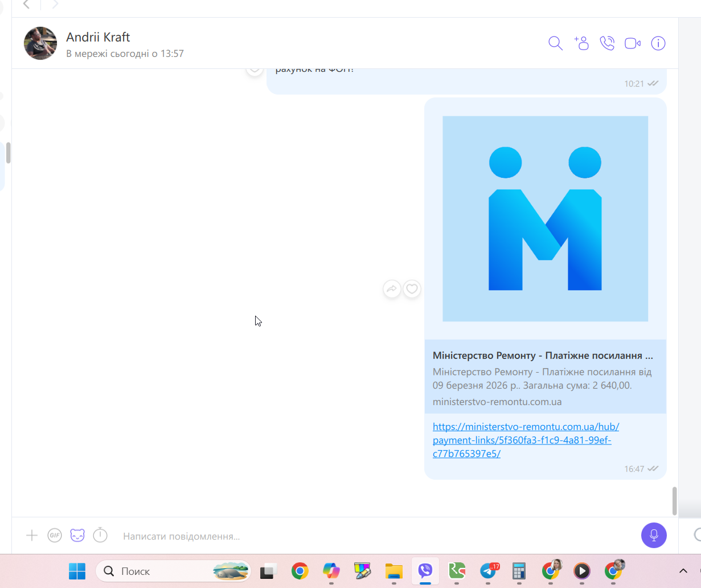
Task: Open Task View on the taskbar
Action: click(268, 571)
